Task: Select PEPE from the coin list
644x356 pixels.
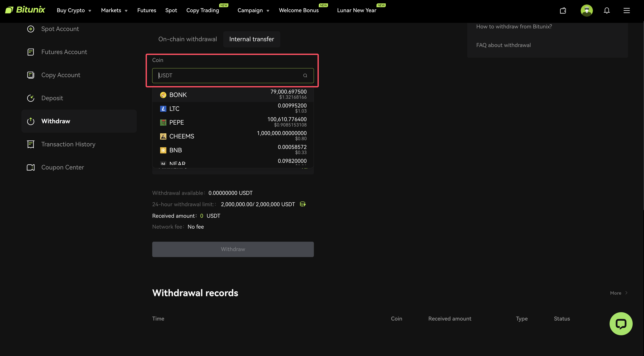Action: tap(233, 122)
